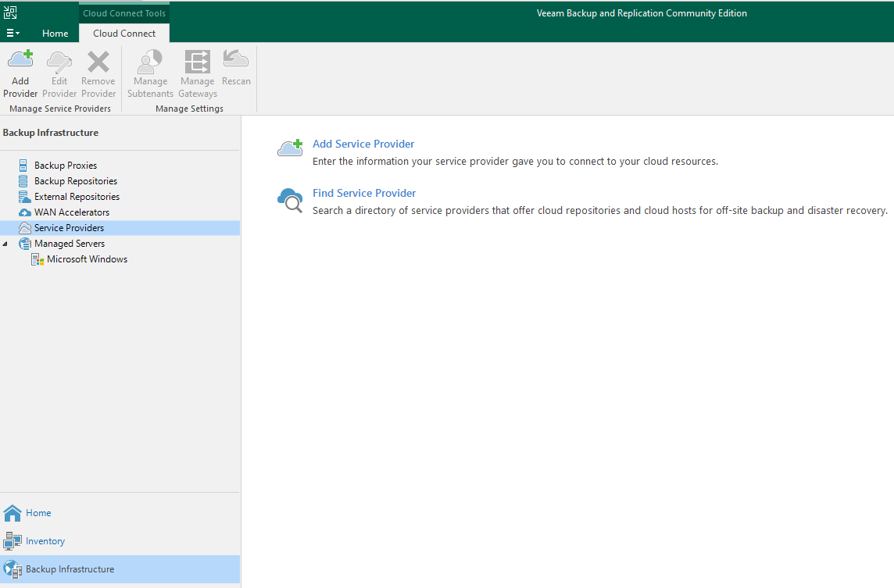
Task: Click the Manage Settings group label
Action: pyautogui.click(x=189, y=109)
